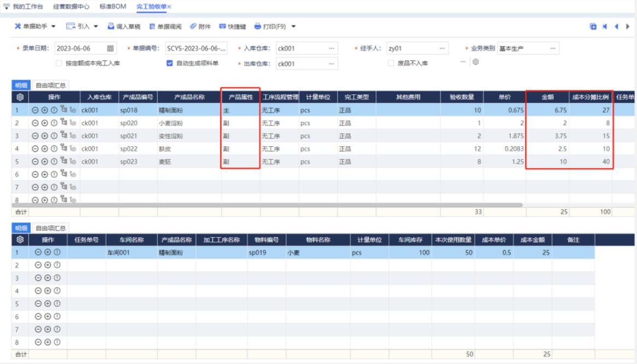
Task: Expand the print options arrow beside 打印(F9)
Action: [x=293, y=26]
